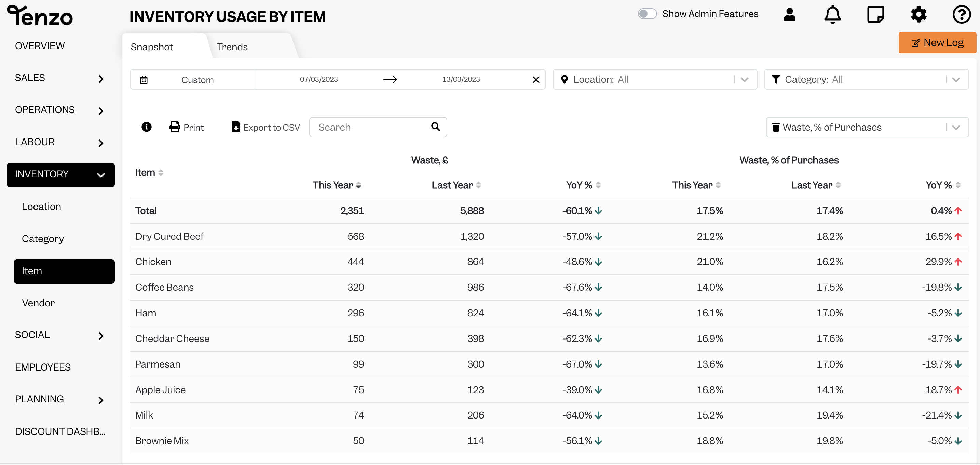Viewport: 980px width, 465px height.
Task: Open the Location filter dropdown
Action: [x=655, y=80]
